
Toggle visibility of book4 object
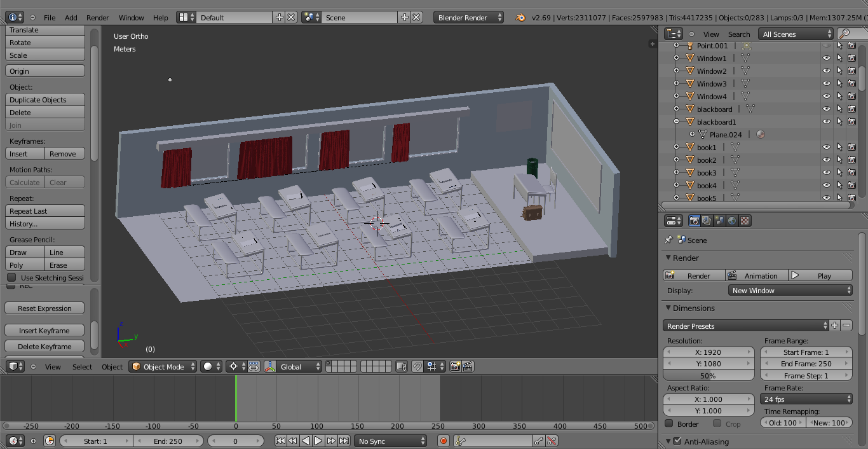pyautogui.click(x=827, y=185)
